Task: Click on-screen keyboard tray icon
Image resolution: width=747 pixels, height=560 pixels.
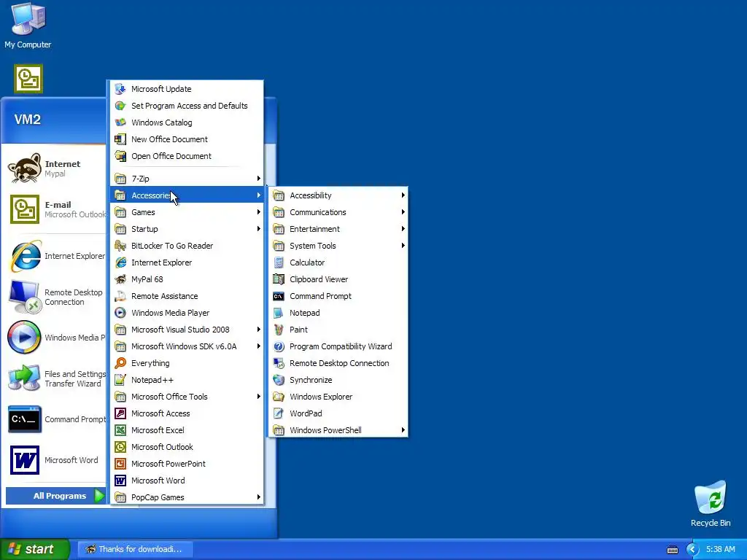Action: tap(672, 550)
